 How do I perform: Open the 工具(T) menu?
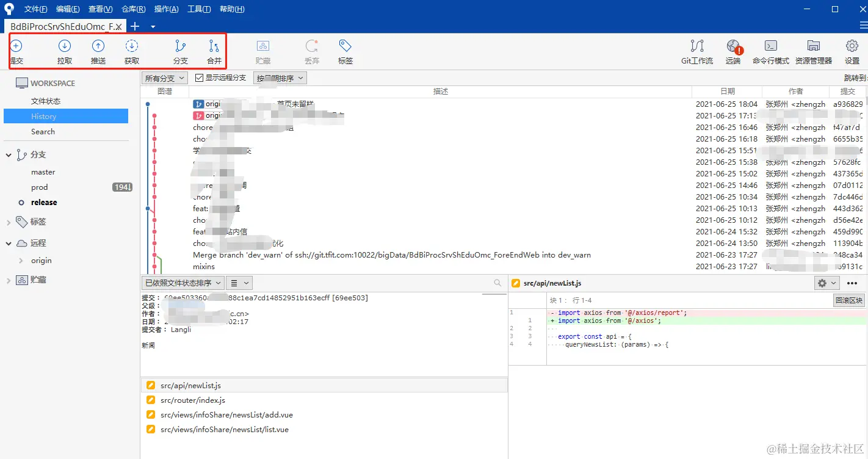(199, 9)
